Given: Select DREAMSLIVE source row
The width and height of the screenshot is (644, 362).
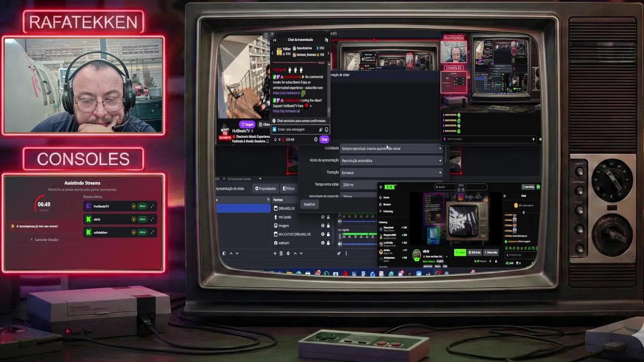Looking at the screenshot, I should click(x=302, y=208).
